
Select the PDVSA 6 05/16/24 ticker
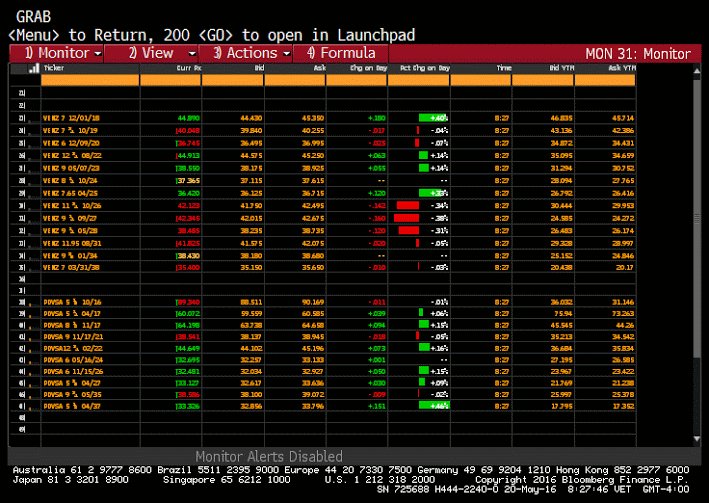(x=73, y=360)
